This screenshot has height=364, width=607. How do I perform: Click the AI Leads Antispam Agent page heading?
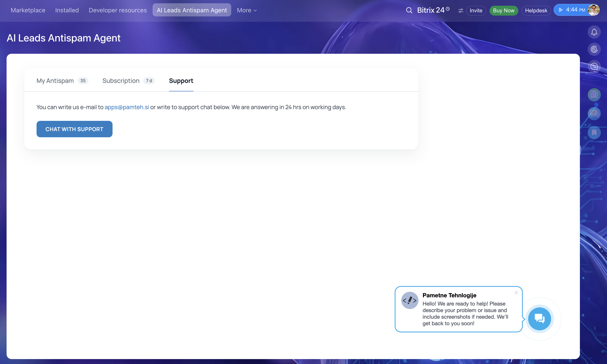tap(64, 38)
